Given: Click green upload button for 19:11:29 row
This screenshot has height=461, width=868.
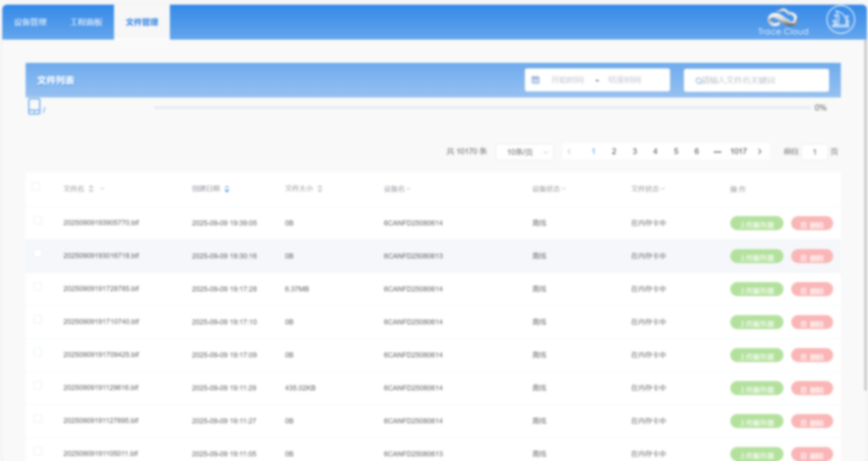Looking at the screenshot, I should pos(756,389).
